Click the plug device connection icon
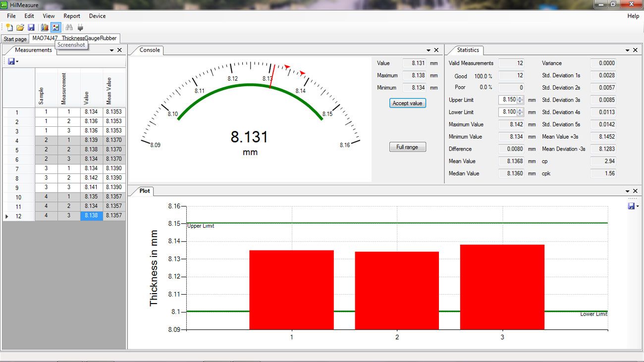The height and width of the screenshot is (362, 644). pyautogui.click(x=80, y=28)
